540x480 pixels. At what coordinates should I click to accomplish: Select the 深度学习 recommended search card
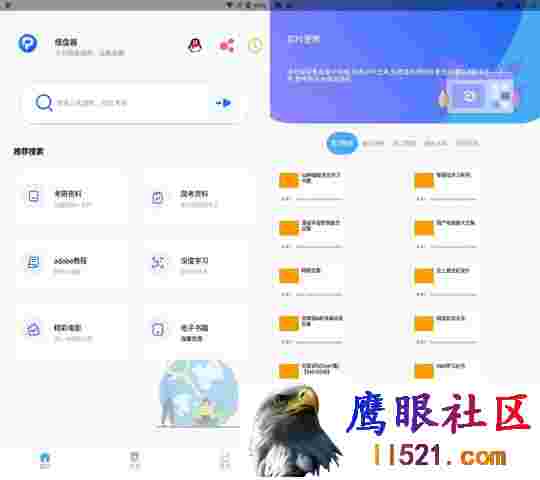point(196,264)
